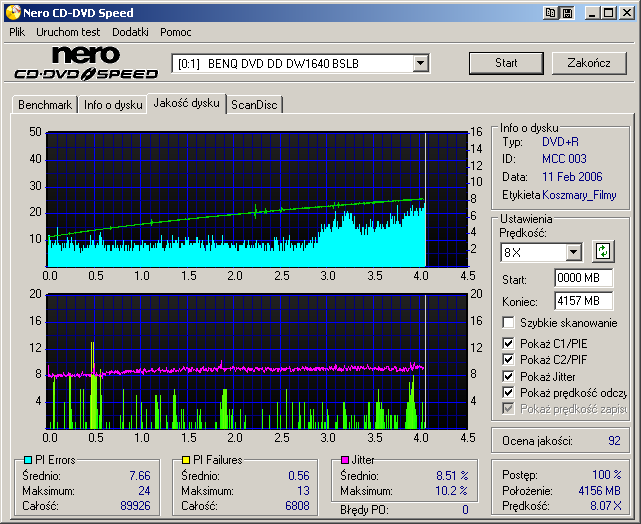Click the Błędy PO value 0
This screenshot has height=524, width=641.
465,510
